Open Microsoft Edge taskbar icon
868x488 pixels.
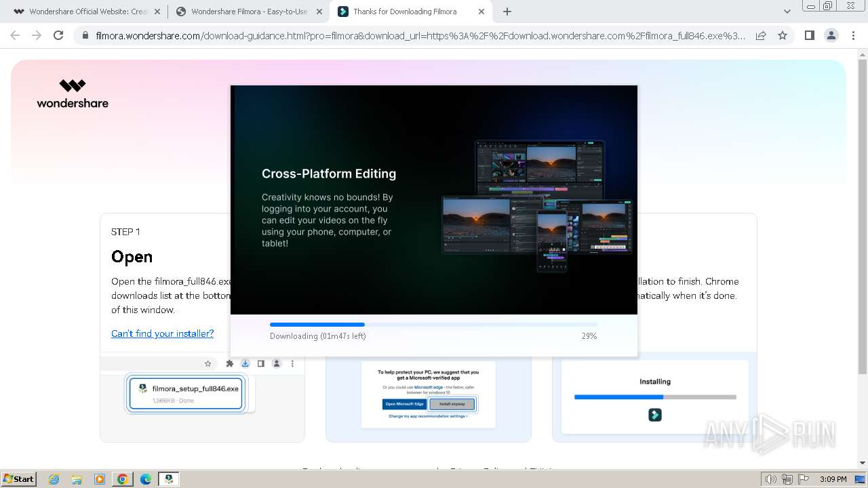point(146,479)
